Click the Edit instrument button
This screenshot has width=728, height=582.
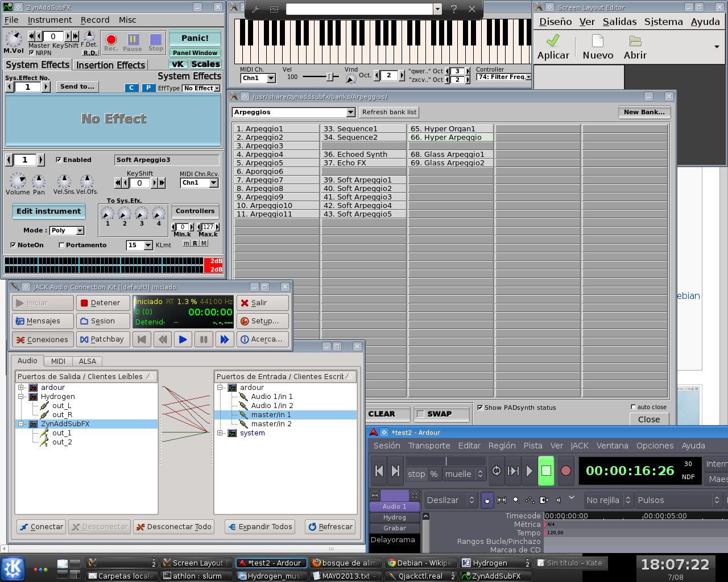48,211
